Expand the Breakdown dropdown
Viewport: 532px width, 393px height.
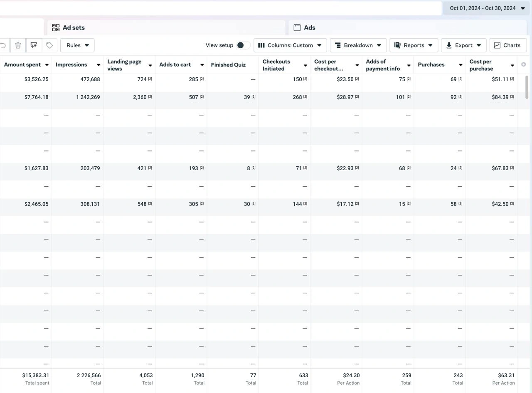click(358, 45)
